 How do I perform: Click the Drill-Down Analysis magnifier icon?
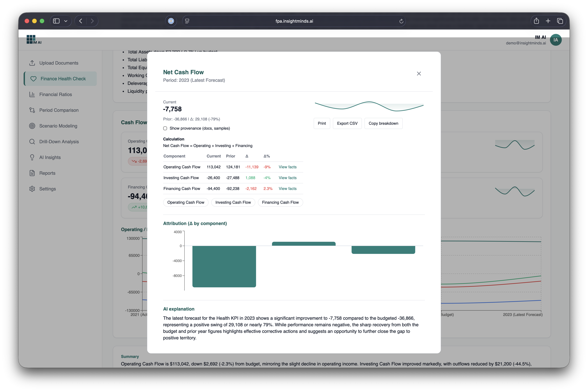click(x=32, y=142)
